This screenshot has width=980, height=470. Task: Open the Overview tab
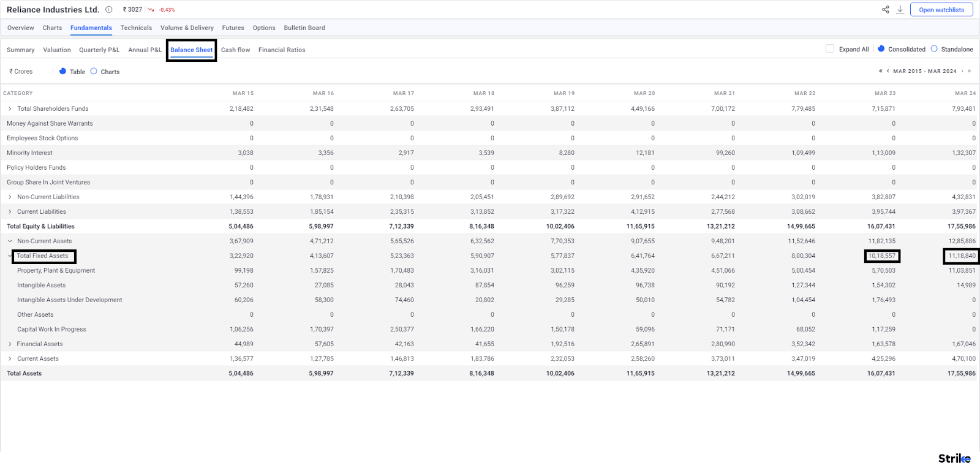pyautogui.click(x=21, y=28)
